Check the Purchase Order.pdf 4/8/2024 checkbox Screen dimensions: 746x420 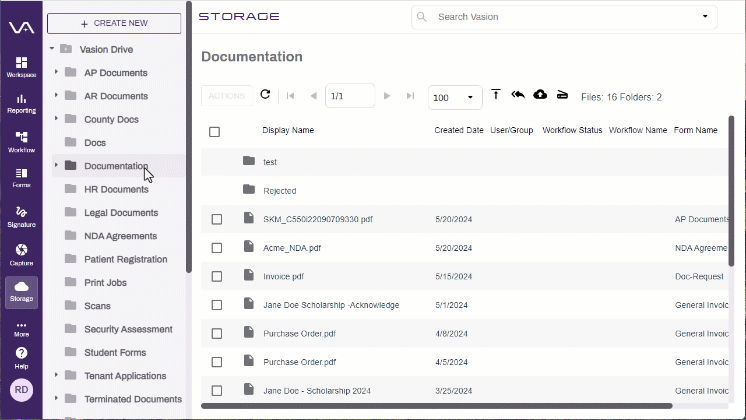click(x=217, y=333)
